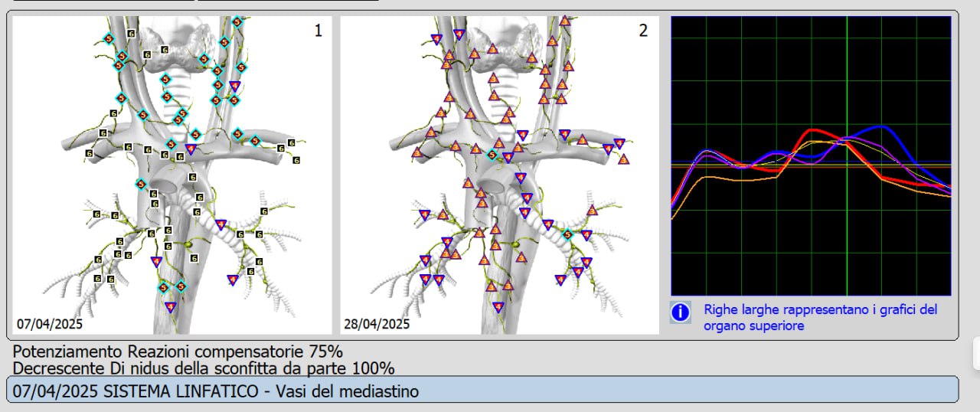Open the scan image dated 07/04/2025

point(172,175)
